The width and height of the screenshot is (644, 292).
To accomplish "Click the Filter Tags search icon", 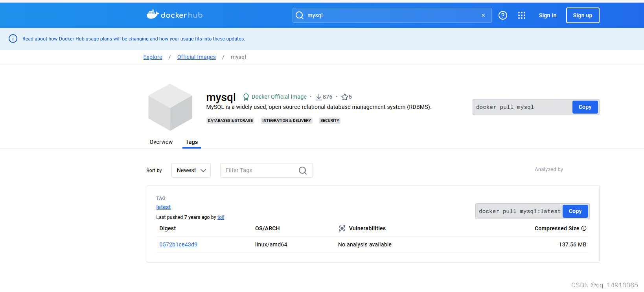I will 303,171.
